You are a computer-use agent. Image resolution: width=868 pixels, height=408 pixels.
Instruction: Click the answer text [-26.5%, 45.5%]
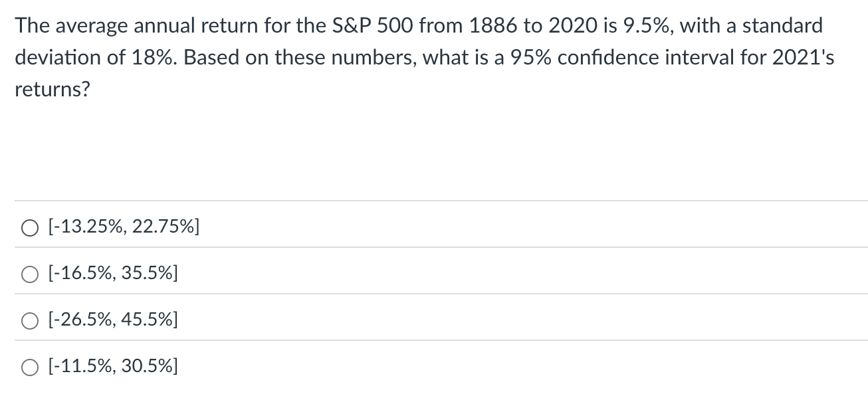112,320
